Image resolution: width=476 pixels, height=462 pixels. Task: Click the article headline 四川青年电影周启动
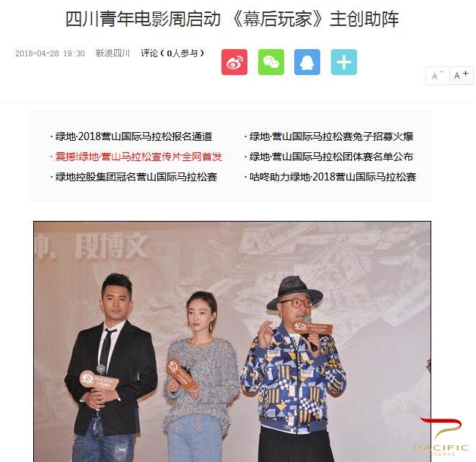(x=143, y=19)
